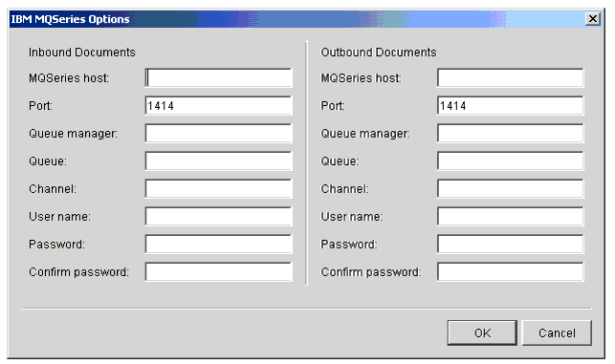Screen dimensions: 615x364
Task: Focus the Outbound Channel text box
Action: pos(511,188)
